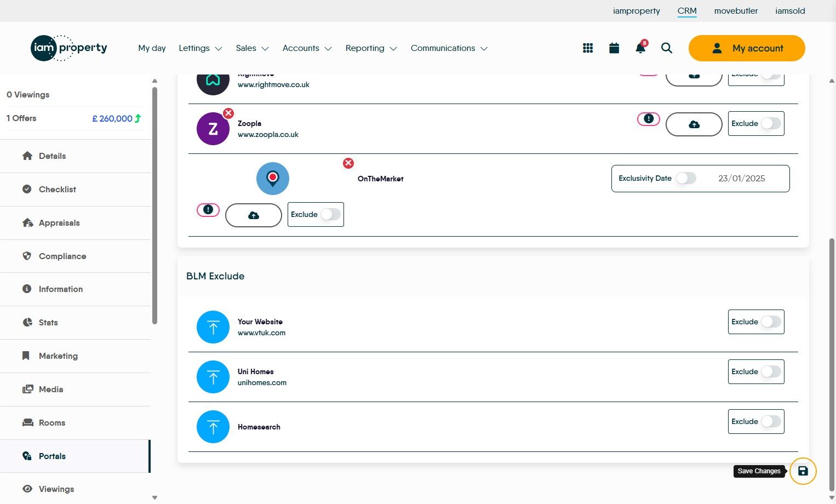Screen dimensions: 836x504
Task: Click the Save Changes floppy disk icon
Action: click(803, 471)
